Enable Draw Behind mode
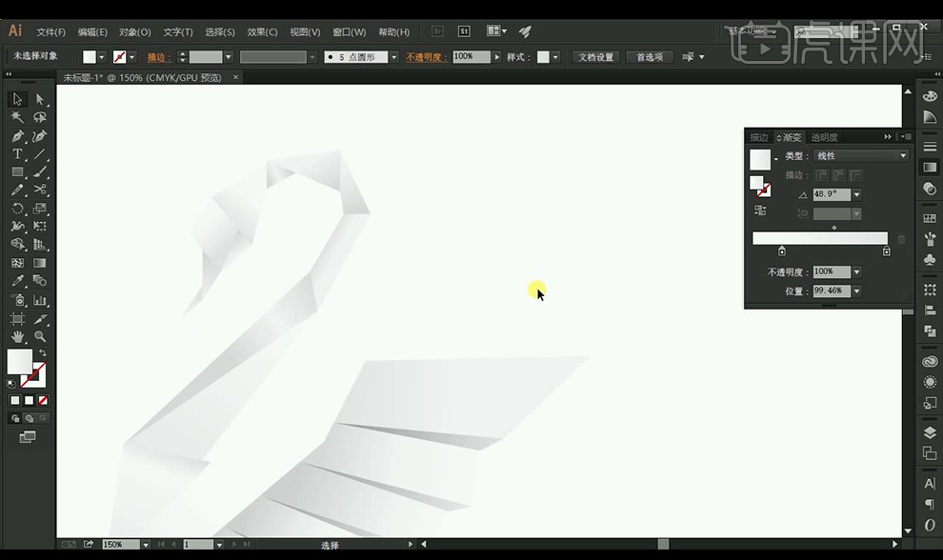The width and height of the screenshot is (943, 560). pos(29,419)
